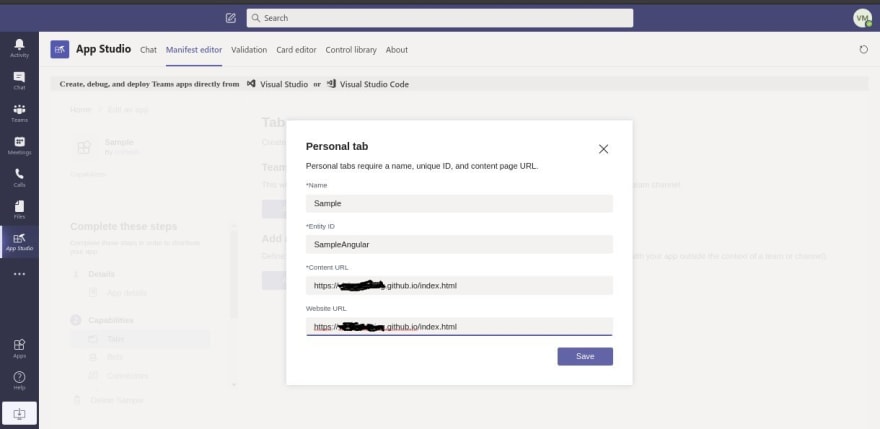Click the Visual Studio icon link
Screen dimensions: 880x429
click(251, 84)
